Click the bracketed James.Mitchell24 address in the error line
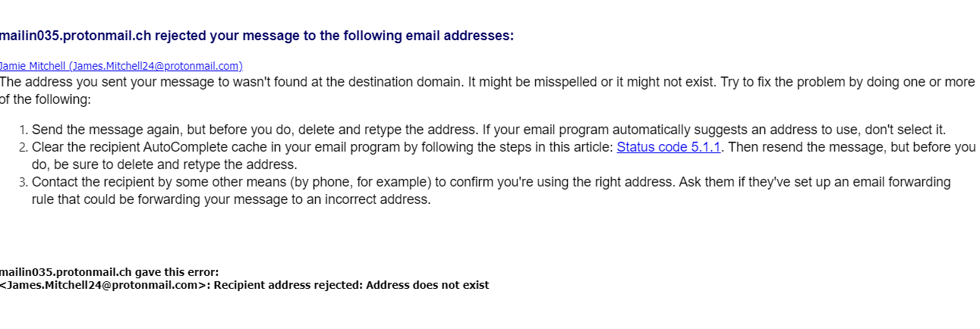The width and height of the screenshot is (980, 329). point(104,286)
